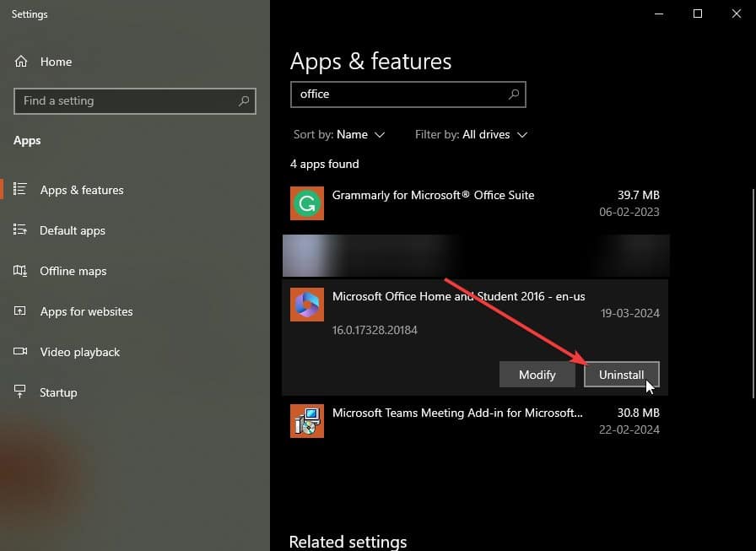756x551 pixels.
Task: Click the Microsoft Office 2016 app icon
Action: coord(306,305)
